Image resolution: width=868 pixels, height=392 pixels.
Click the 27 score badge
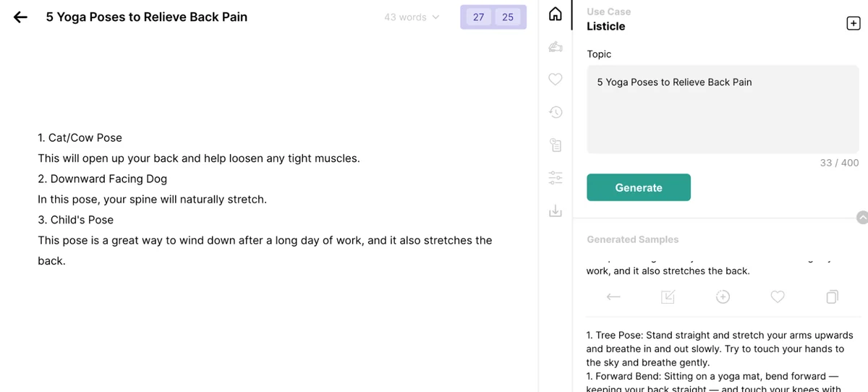click(x=478, y=17)
